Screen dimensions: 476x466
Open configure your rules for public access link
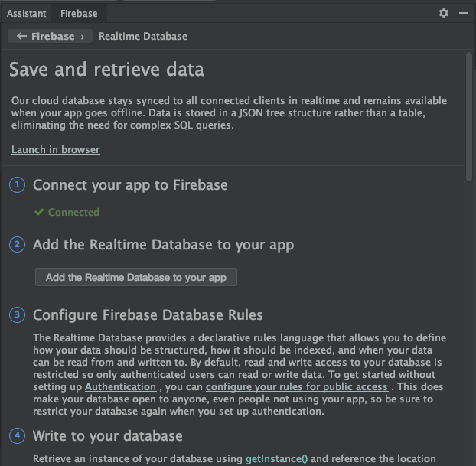(297, 387)
